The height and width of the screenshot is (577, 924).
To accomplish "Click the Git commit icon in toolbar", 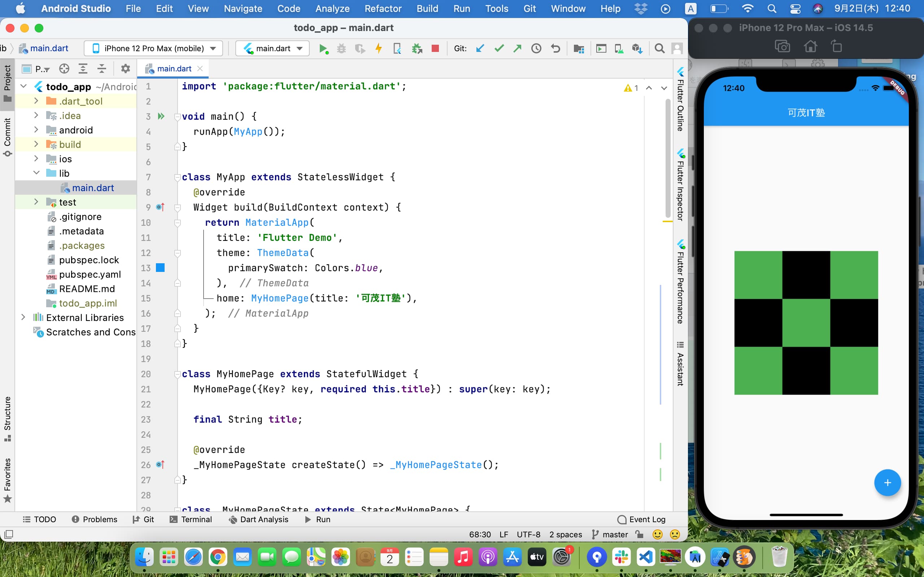I will tap(499, 49).
